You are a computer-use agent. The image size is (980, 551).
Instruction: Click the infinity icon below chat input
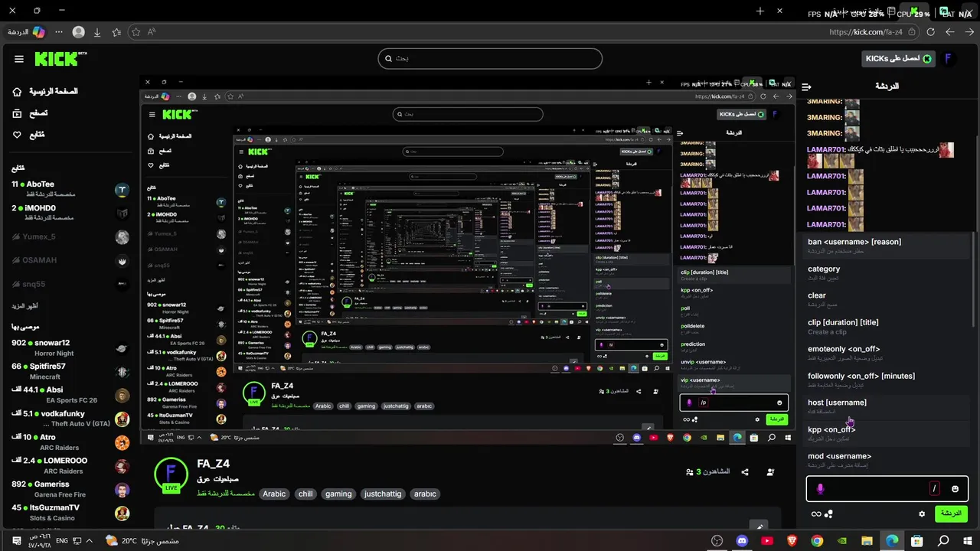816,514
